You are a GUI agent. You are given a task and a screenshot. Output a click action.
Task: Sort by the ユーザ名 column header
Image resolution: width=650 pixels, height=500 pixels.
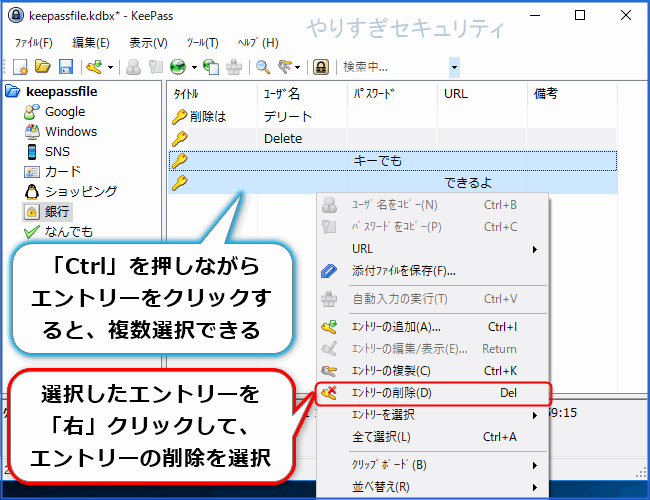click(303, 94)
